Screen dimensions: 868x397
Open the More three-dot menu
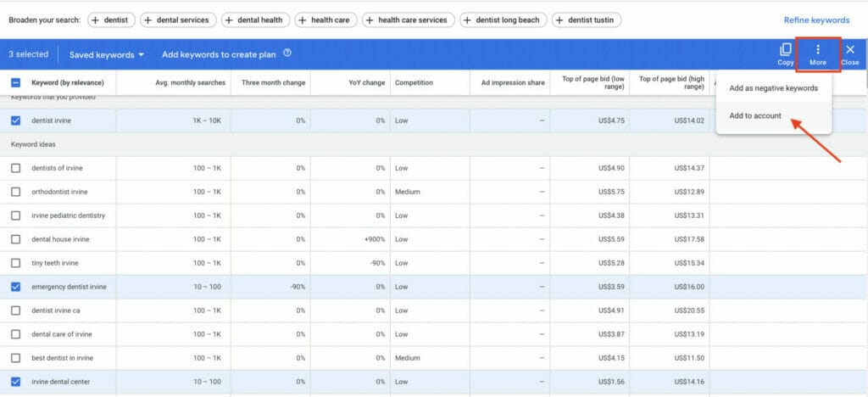[x=818, y=54]
